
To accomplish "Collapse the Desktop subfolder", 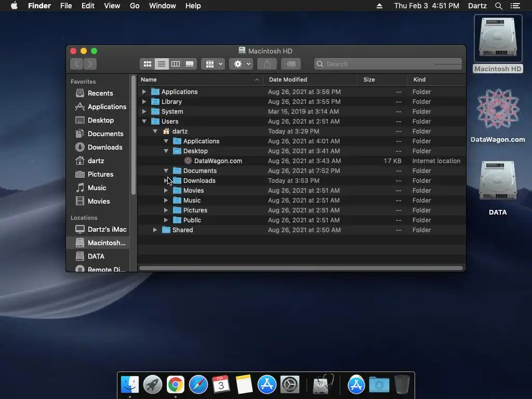I will [166, 151].
